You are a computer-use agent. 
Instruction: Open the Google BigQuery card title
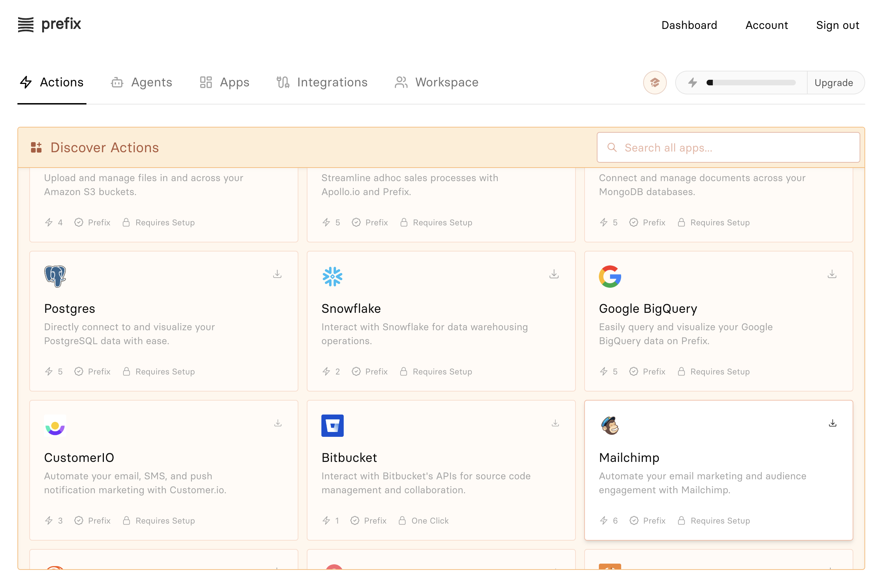pyautogui.click(x=648, y=309)
